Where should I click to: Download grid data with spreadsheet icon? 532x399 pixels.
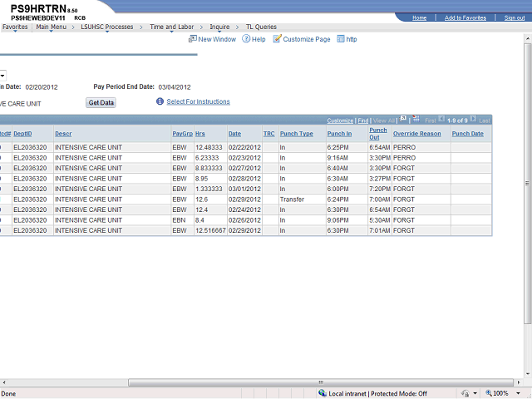(x=416, y=120)
